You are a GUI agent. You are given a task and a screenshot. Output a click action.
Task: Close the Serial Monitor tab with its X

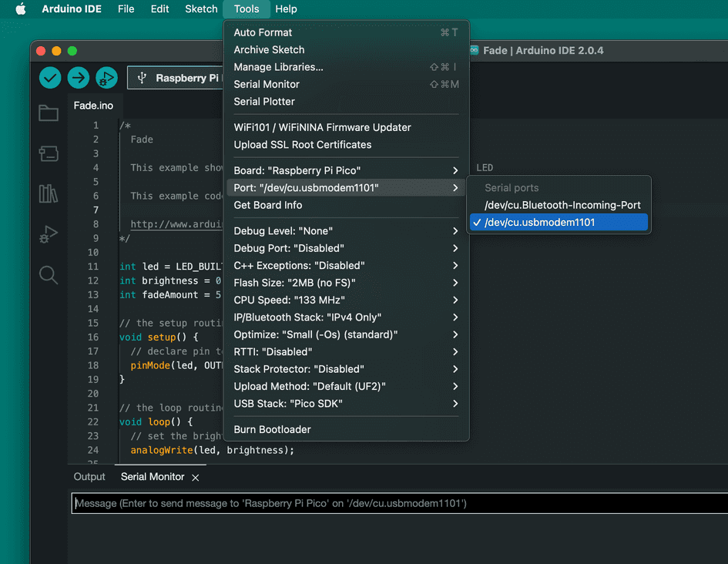coord(194,477)
